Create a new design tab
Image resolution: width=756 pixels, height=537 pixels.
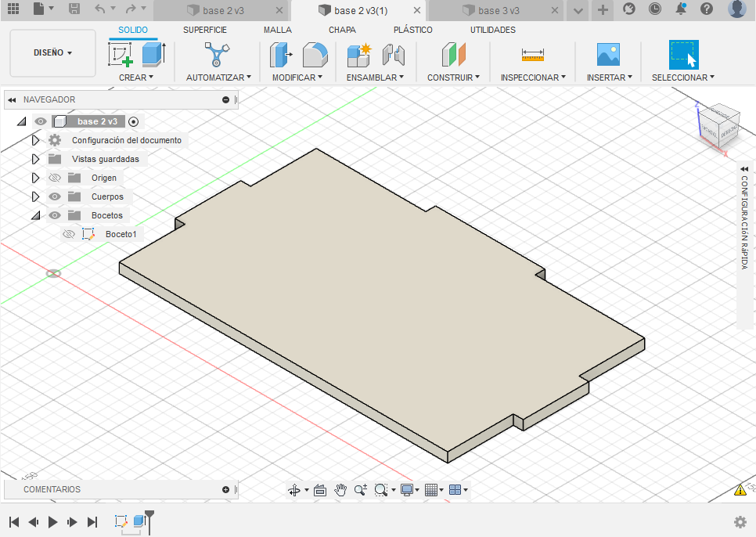pos(603,9)
